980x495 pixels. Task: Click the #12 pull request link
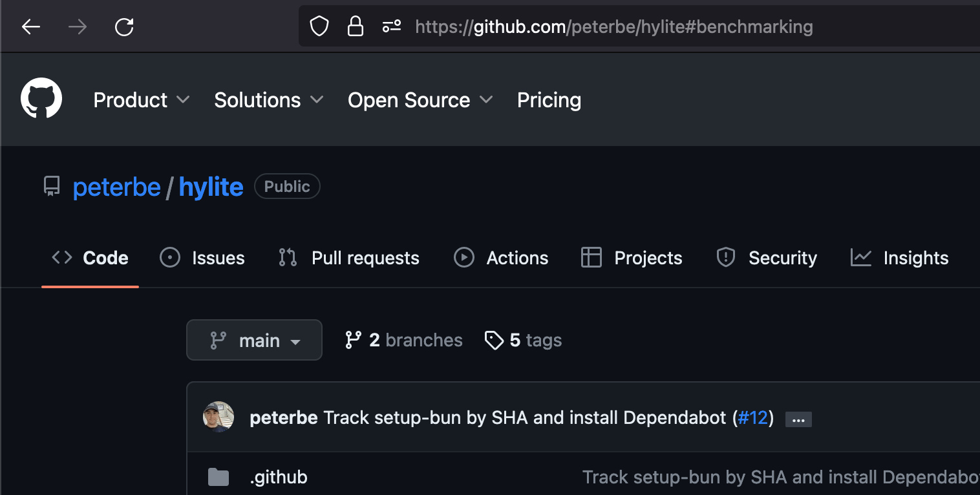click(x=753, y=417)
